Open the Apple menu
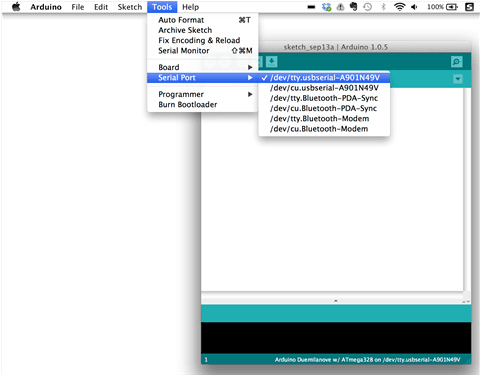The width and height of the screenshot is (483, 378). tap(16, 7)
